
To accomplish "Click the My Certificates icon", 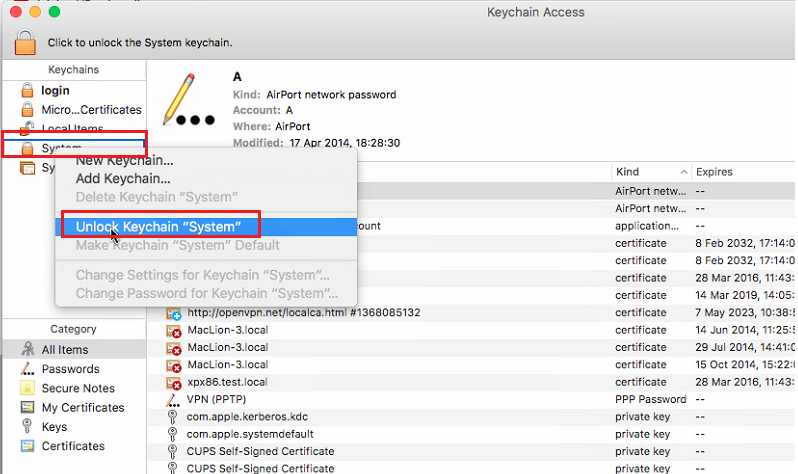I will [27, 407].
